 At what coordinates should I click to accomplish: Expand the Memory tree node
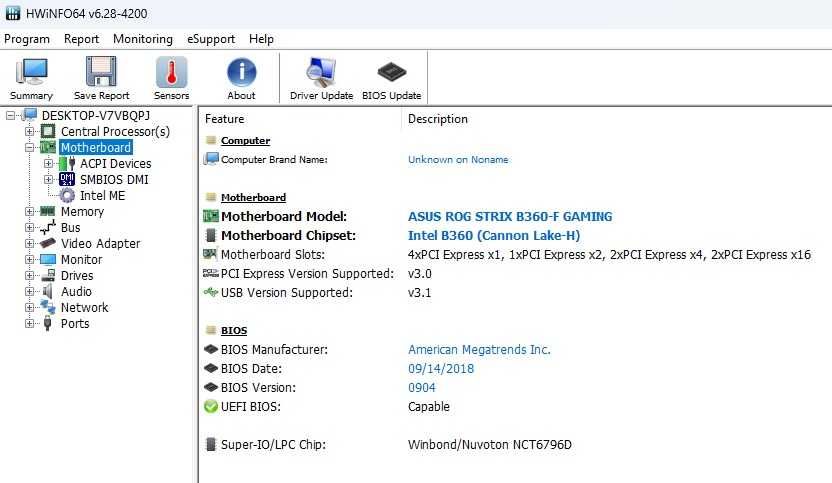click(x=30, y=211)
